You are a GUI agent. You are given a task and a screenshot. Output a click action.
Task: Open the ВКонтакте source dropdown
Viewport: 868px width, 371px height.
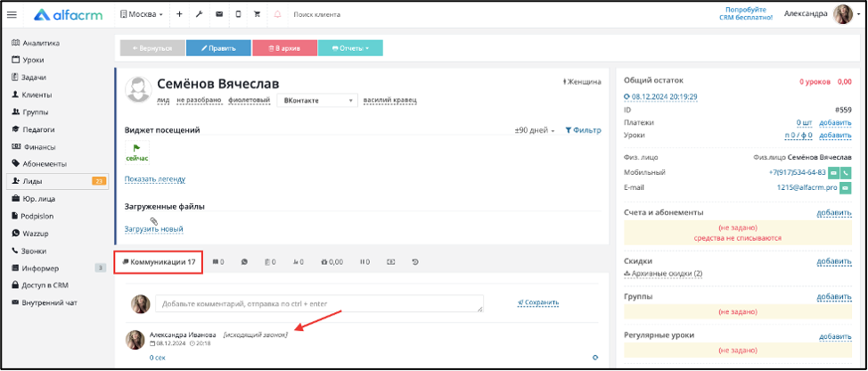(x=317, y=101)
